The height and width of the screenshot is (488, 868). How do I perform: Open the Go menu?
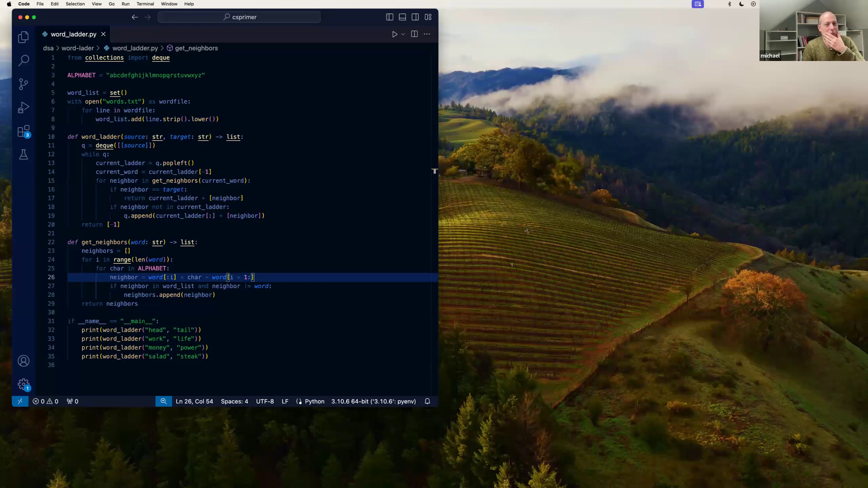[111, 4]
